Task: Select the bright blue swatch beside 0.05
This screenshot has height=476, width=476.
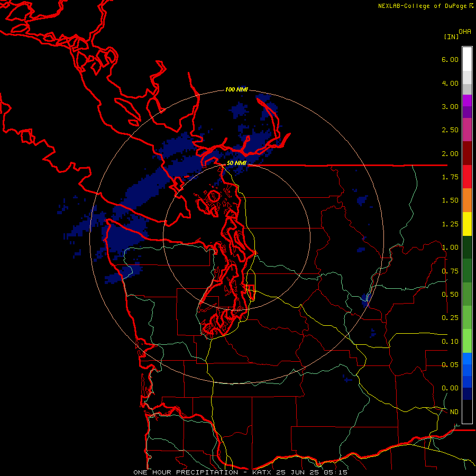Action: tap(467, 359)
